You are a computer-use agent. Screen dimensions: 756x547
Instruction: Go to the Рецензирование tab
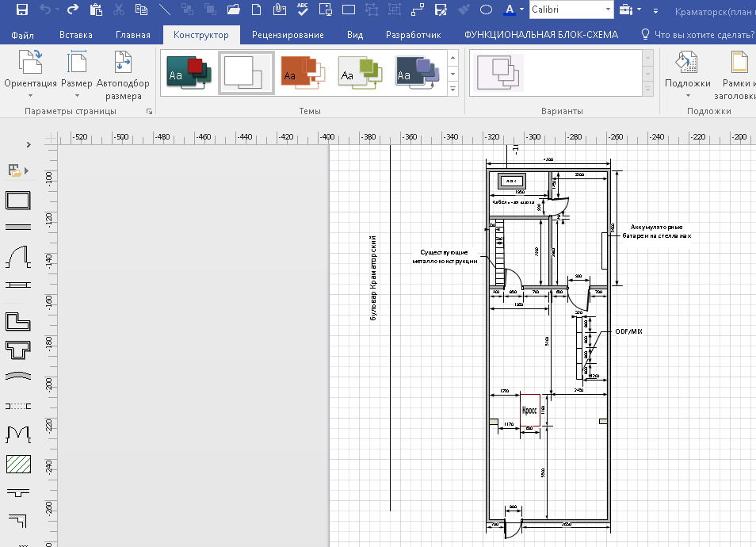pyautogui.click(x=288, y=35)
